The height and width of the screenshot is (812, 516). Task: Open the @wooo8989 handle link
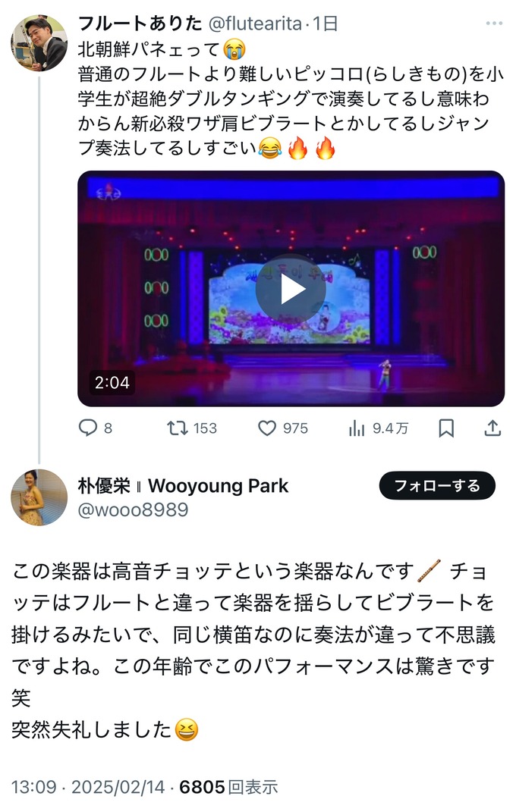133,510
